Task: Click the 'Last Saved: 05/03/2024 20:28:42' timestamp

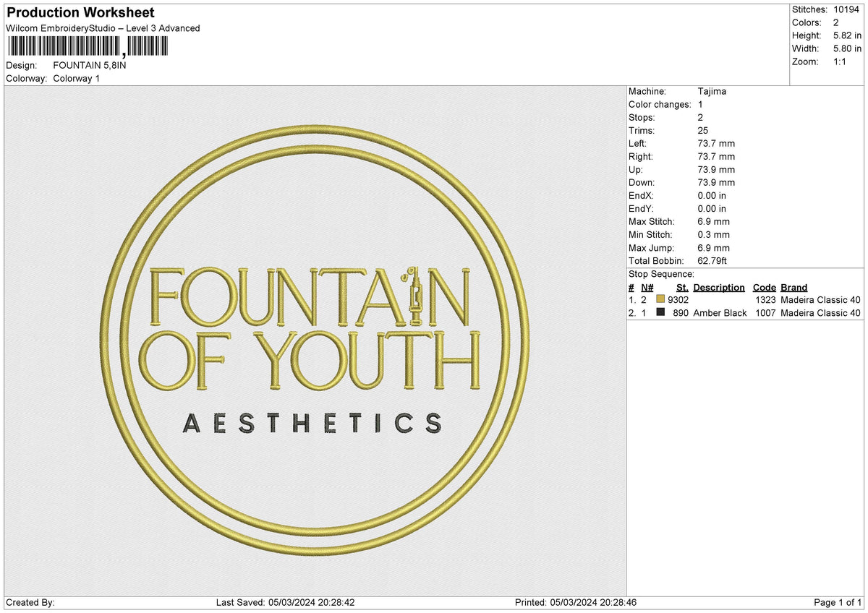Action: (x=285, y=603)
